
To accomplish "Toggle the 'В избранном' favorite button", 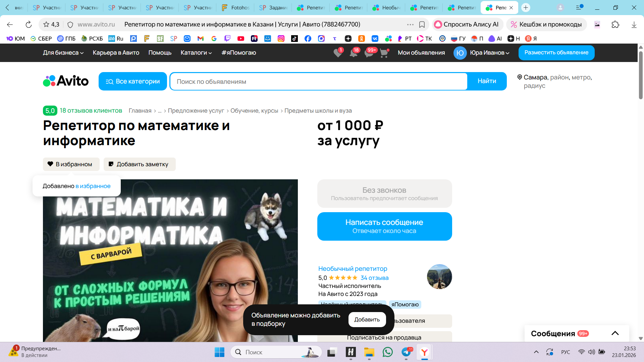I will (71, 164).
